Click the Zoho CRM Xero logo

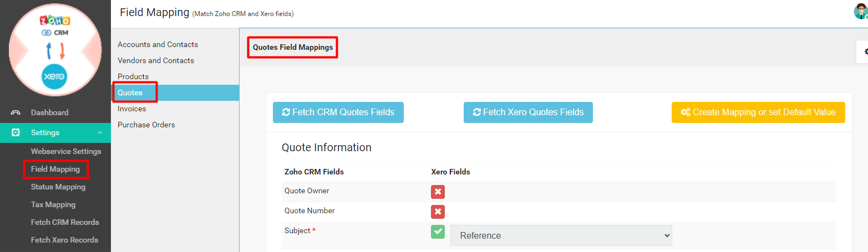[x=55, y=50]
